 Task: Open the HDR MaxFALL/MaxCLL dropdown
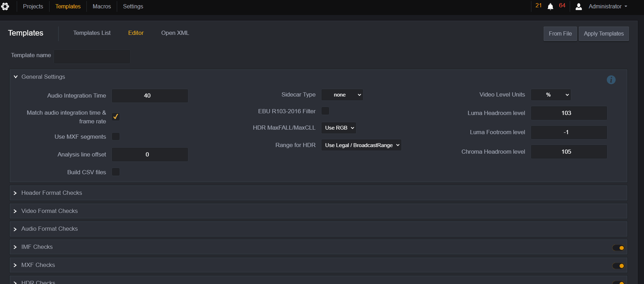(339, 128)
